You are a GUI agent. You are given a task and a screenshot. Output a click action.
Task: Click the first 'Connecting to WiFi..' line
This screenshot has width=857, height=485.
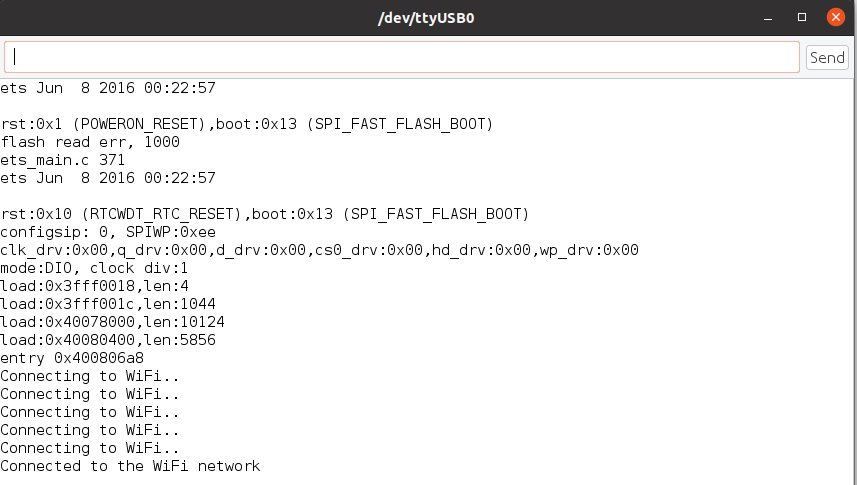click(x=90, y=376)
